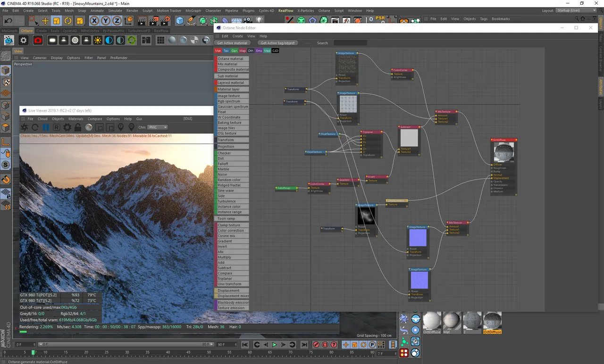Open Edit Render Settings clapperboard gear

tap(165, 21)
